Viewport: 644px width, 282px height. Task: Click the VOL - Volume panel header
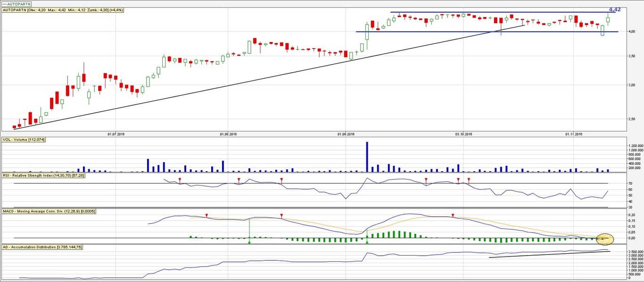pyautogui.click(x=24, y=140)
